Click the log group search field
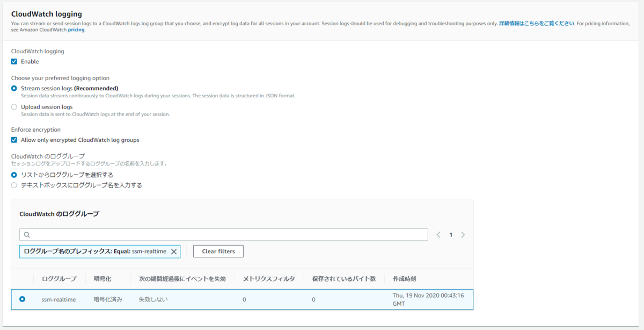The height and width of the screenshot is (330, 644). point(224,235)
